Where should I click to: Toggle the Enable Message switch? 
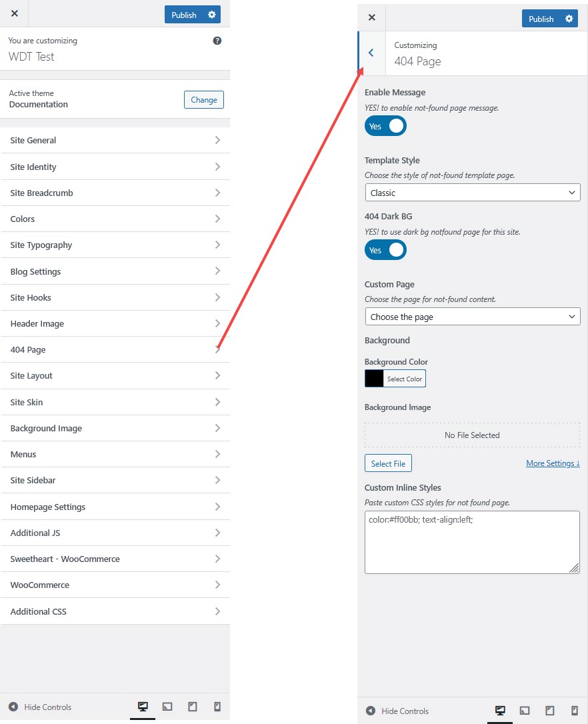[x=385, y=126]
